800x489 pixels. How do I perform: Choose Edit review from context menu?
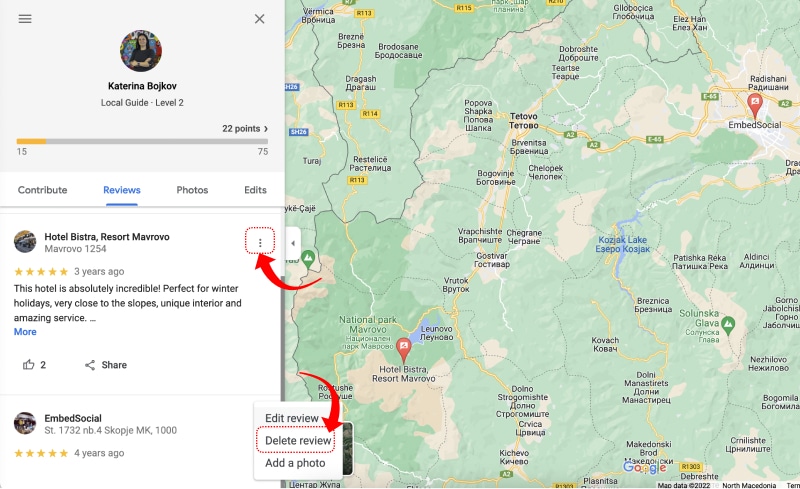pyautogui.click(x=292, y=418)
